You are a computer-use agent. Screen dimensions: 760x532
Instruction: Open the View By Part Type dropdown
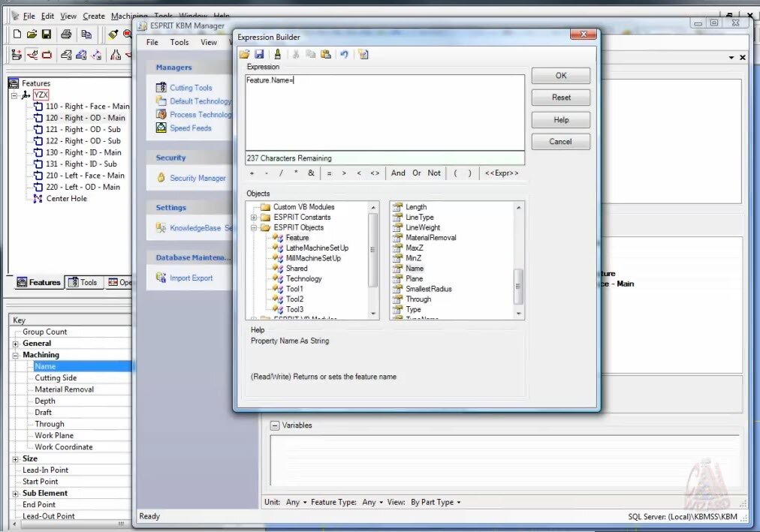[436, 502]
